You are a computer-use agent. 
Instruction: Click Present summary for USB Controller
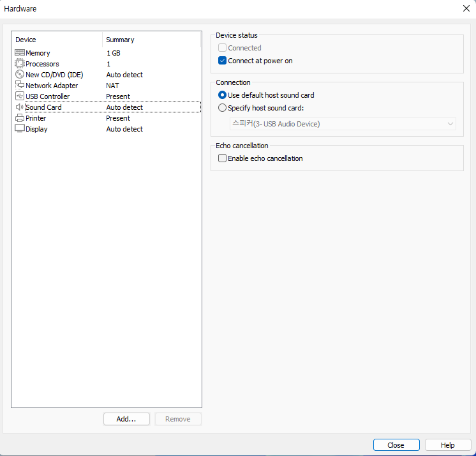pos(118,96)
